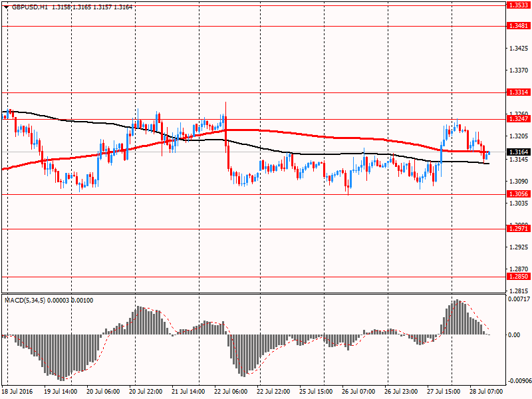Click the 1.3035 price axis value

(519, 203)
